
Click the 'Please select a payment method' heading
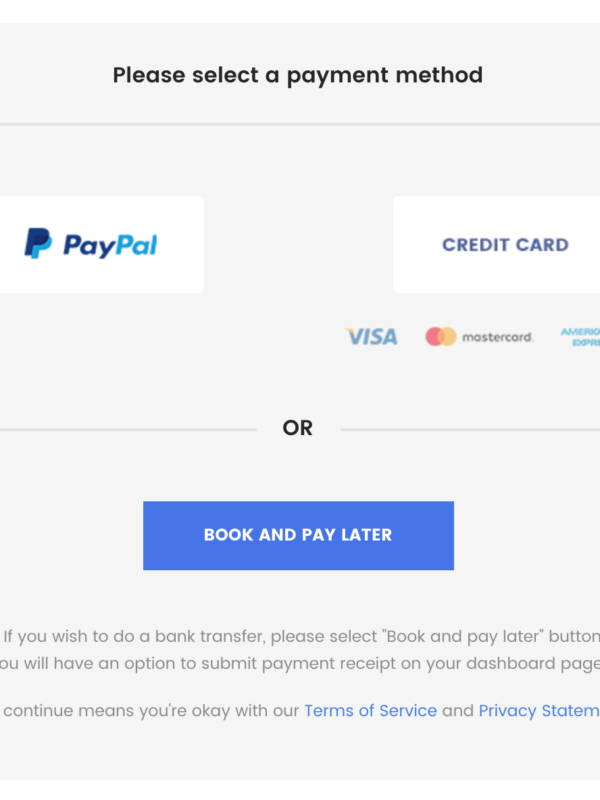click(297, 75)
